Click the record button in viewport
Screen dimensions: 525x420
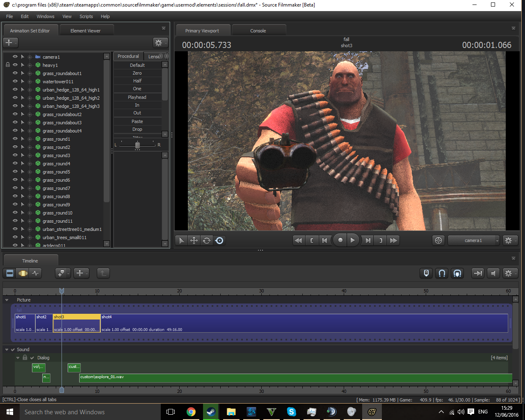(340, 241)
